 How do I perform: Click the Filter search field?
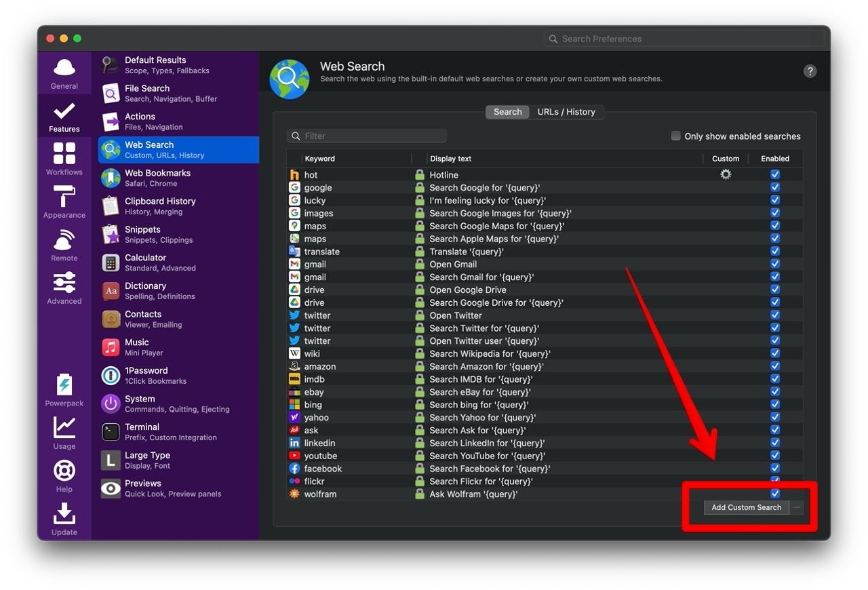click(x=367, y=136)
